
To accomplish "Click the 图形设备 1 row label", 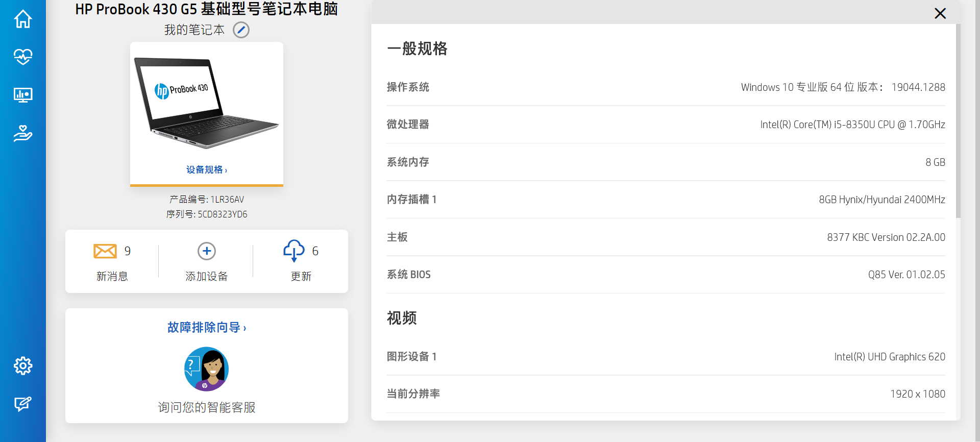I will pos(411,357).
